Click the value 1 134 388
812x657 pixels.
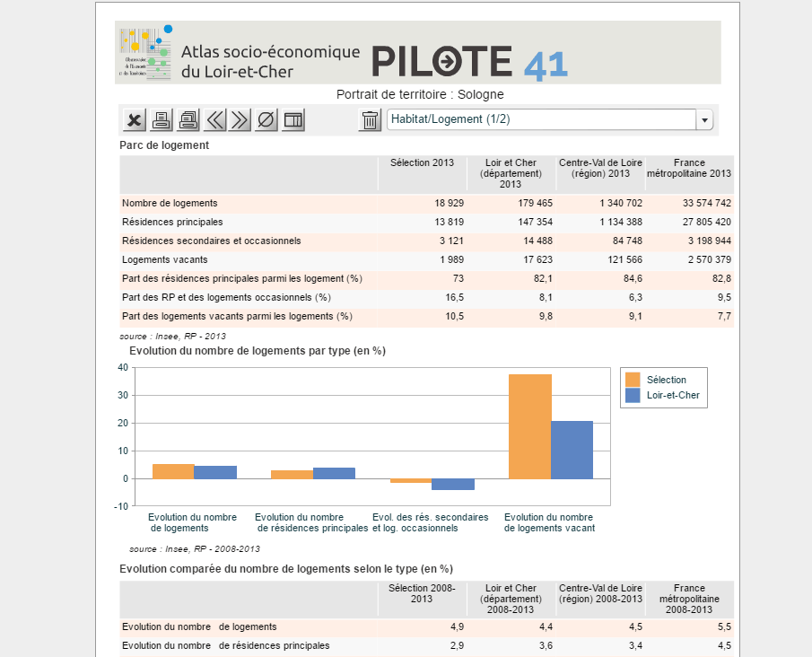click(621, 222)
